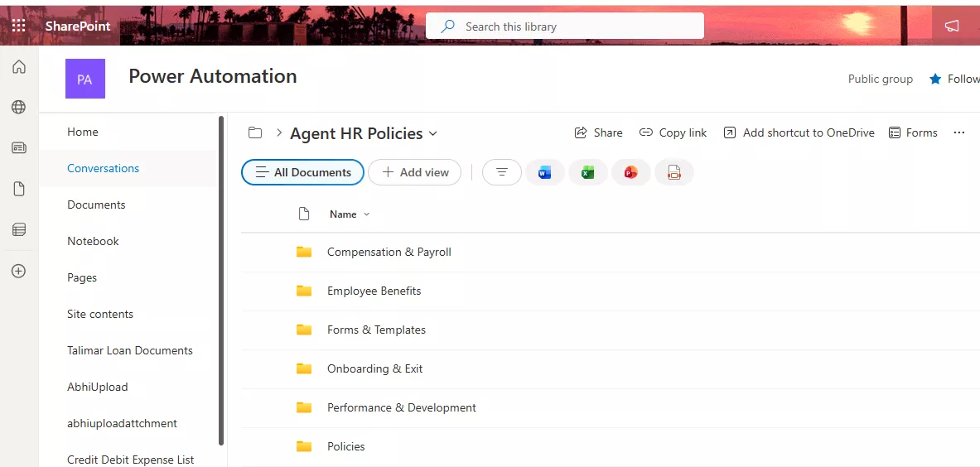Screen dimensions: 980x467
Task: Select Documents in the site navigation
Action: 96,205
